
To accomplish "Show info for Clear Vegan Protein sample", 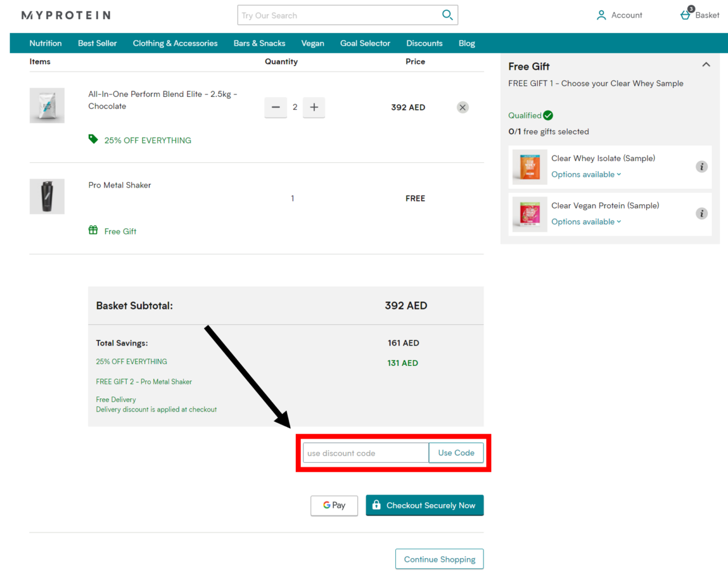I will pos(702,214).
